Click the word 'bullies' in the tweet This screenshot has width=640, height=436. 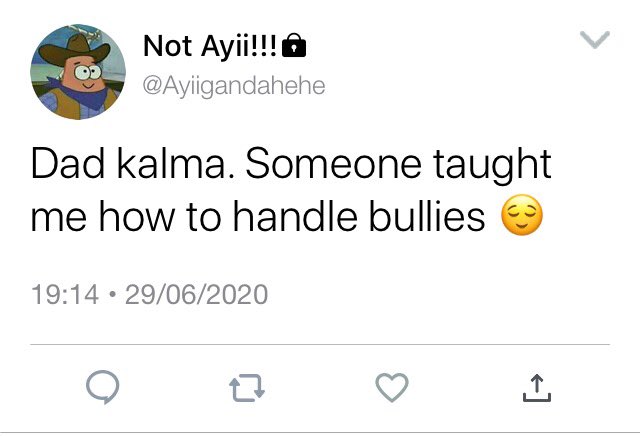pyautogui.click(x=427, y=216)
